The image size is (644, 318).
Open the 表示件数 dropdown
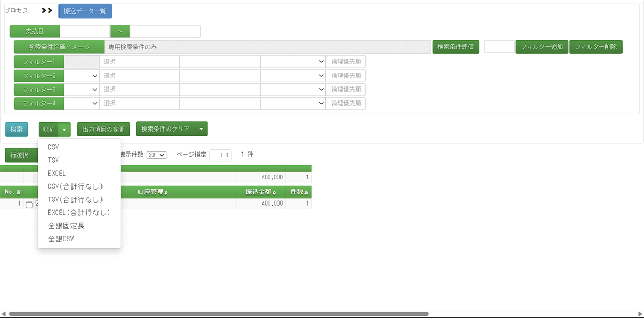pos(157,155)
